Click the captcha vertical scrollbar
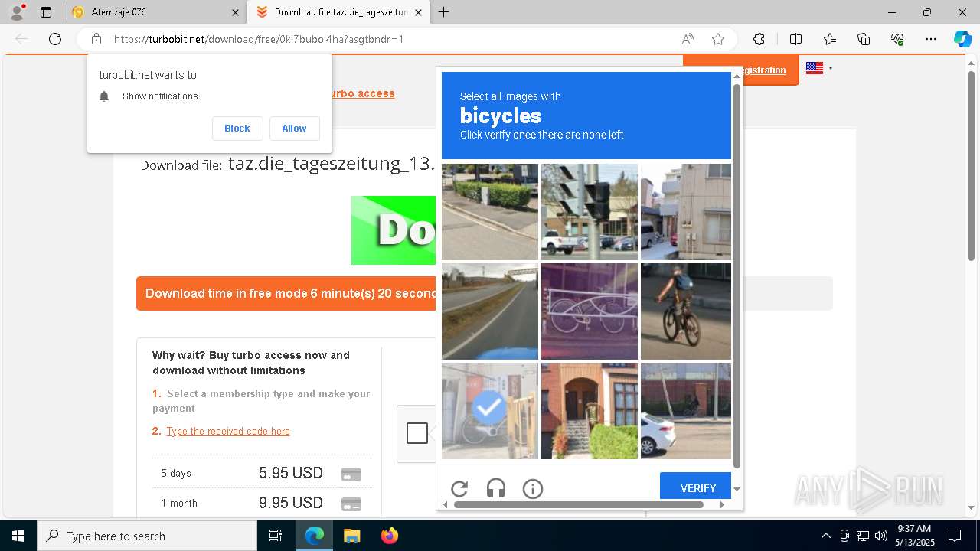 [x=737, y=275]
